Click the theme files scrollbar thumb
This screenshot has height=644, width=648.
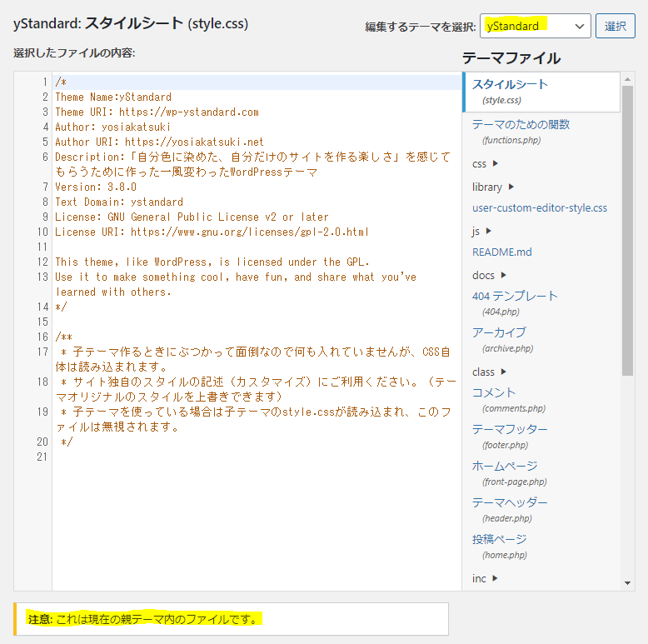click(x=627, y=231)
